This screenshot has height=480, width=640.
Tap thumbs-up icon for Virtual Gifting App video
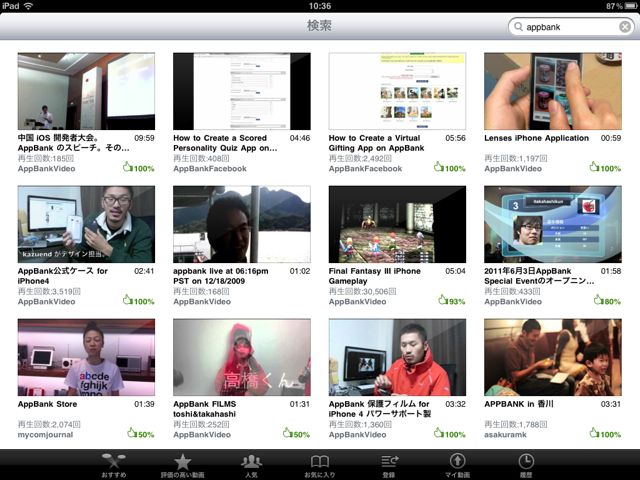pos(439,167)
